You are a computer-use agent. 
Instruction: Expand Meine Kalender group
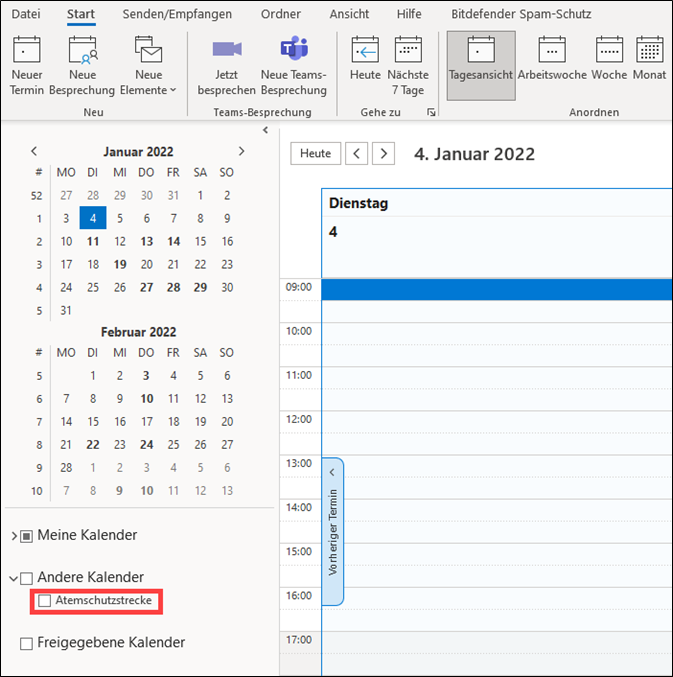14,536
